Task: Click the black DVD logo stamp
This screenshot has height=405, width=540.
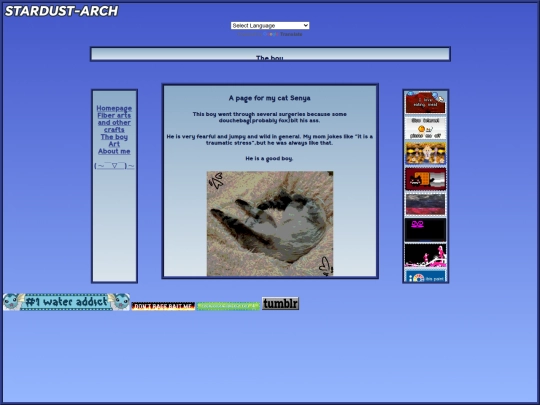Action: coord(425,230)
